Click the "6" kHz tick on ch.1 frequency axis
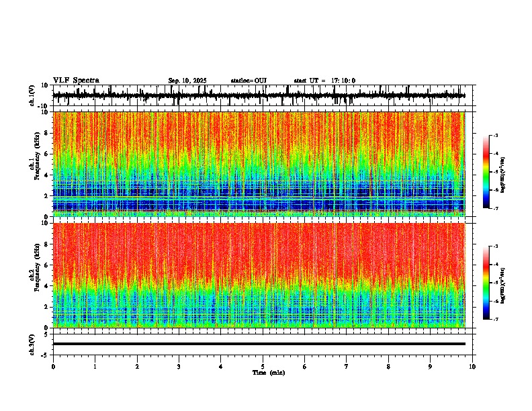The height and width of the screenshot is (411, 532). [x=47, y=154]
